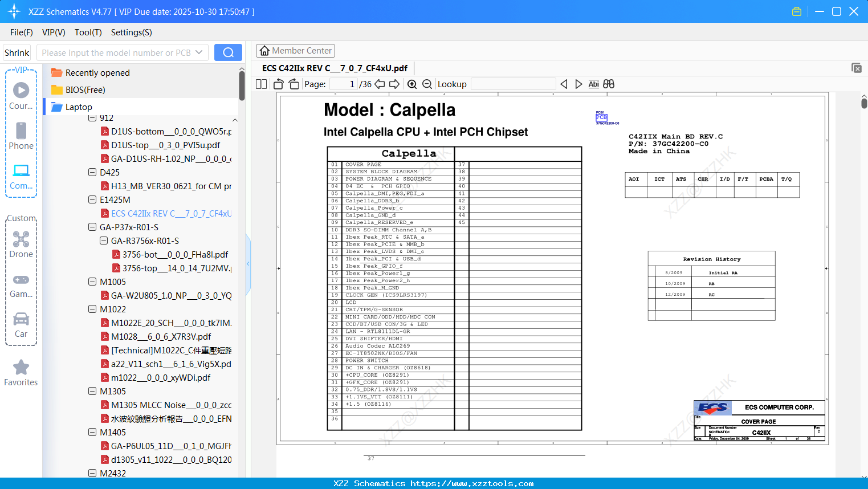The image size is (868, 489).
Task: Collapse the M1405 folder node
Action: point(92,432)
